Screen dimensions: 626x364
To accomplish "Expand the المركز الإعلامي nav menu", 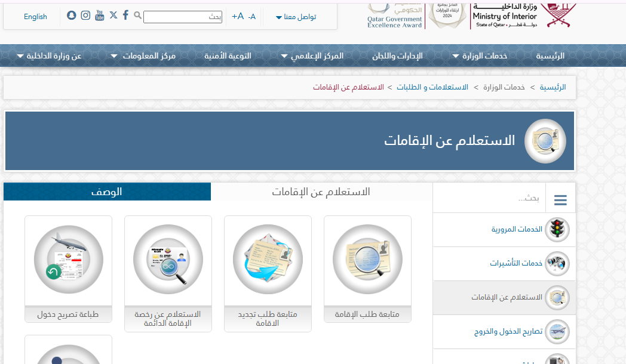I will [312, 56].
